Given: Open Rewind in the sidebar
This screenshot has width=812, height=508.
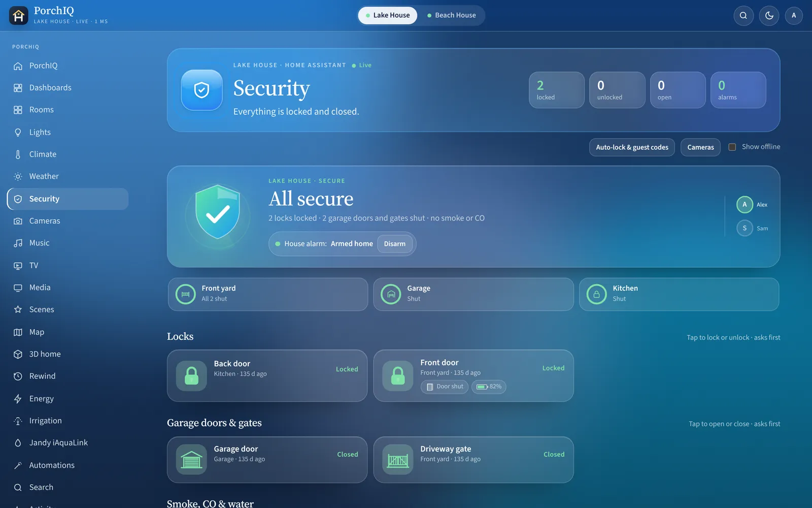Looking at the screenshot, I should (67, 376).
